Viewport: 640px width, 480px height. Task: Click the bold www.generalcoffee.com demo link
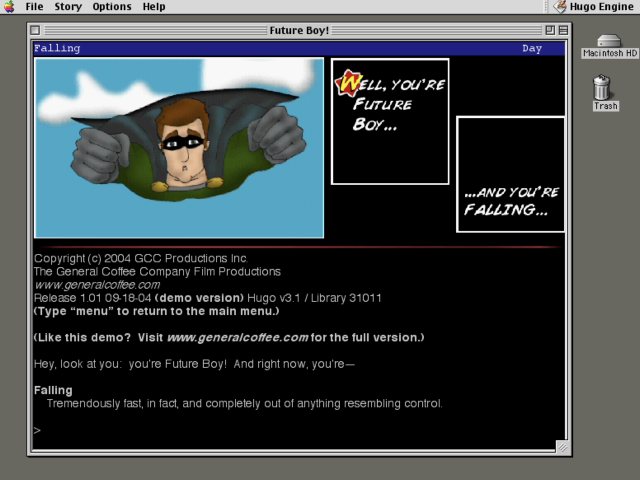coord(238,338)
